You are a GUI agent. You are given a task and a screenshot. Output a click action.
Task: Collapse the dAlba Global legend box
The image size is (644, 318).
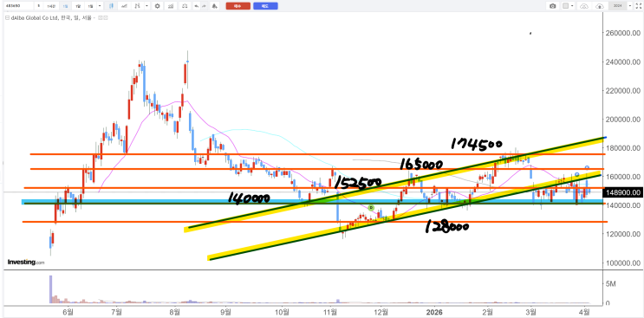pos(7,18)
